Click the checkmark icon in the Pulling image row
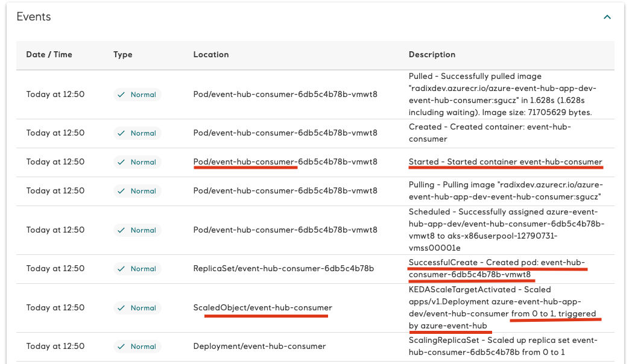This screenshot has width=629, height=364. (x=122, y=191)
